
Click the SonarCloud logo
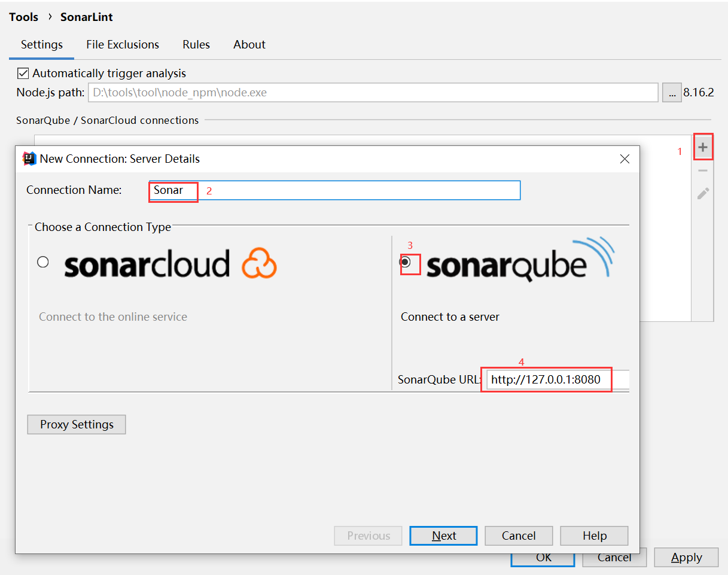tap(170, 264)
